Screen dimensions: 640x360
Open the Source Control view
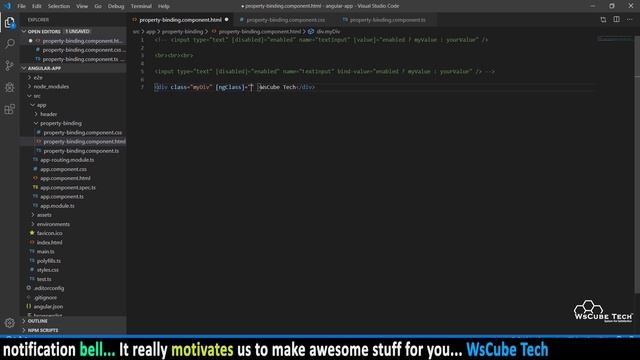click(x=9, y=65)
